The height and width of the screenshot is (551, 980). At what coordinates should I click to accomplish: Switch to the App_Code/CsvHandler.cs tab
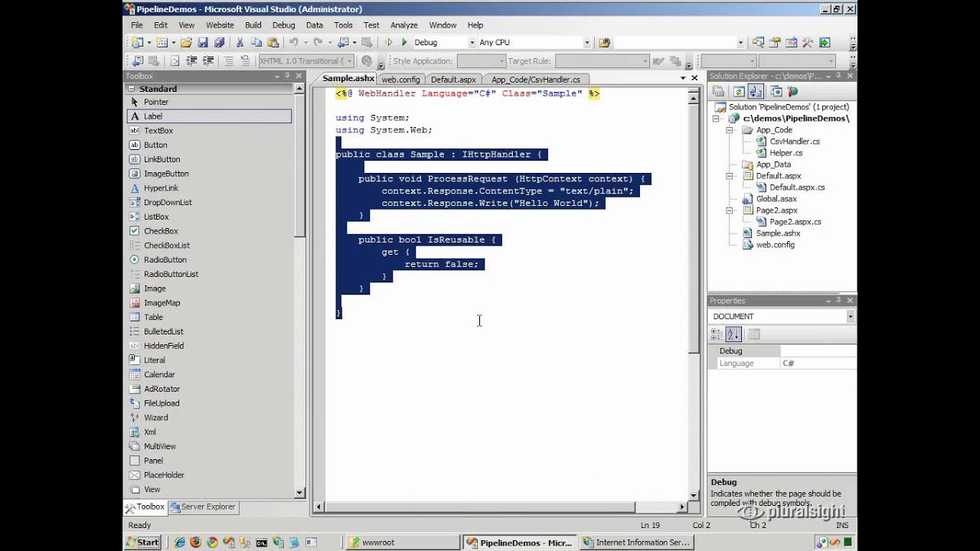pos(536,79)
